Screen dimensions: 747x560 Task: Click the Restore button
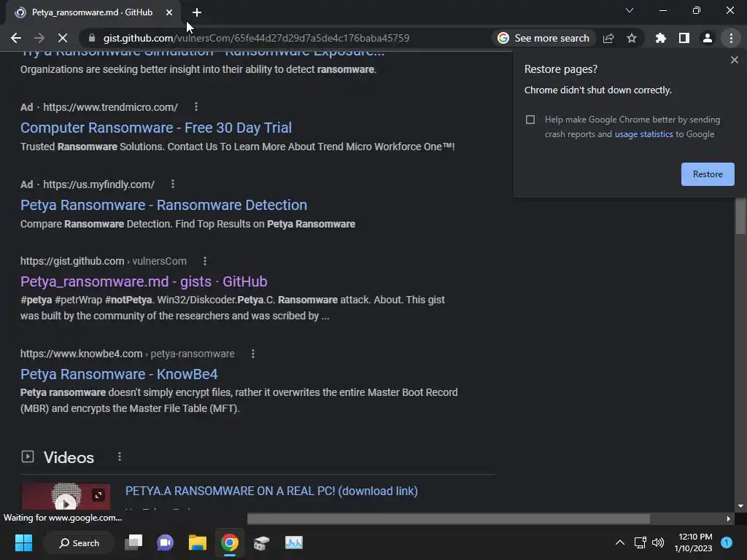[x=708, y=174]
